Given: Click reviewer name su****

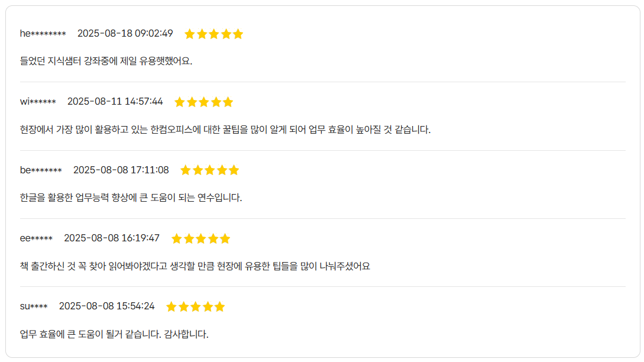Looking at the screenshot, I should tap(34, 306).
